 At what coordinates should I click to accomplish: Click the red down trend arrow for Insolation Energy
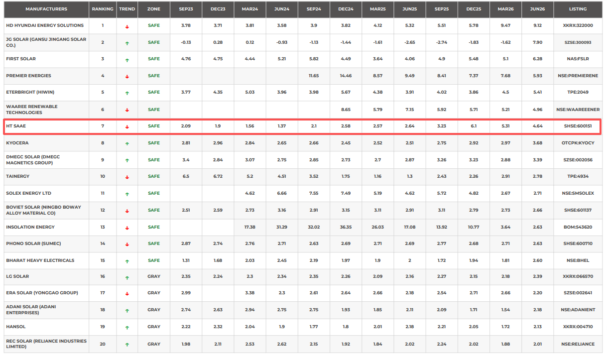(x=127, y=228)
